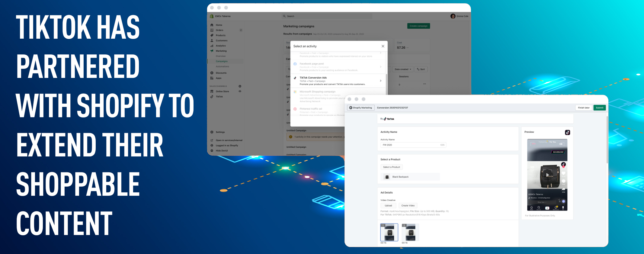Click the Black Backpack product row
The height and width of the screenshot is (254, 644).
pos(410,177)
